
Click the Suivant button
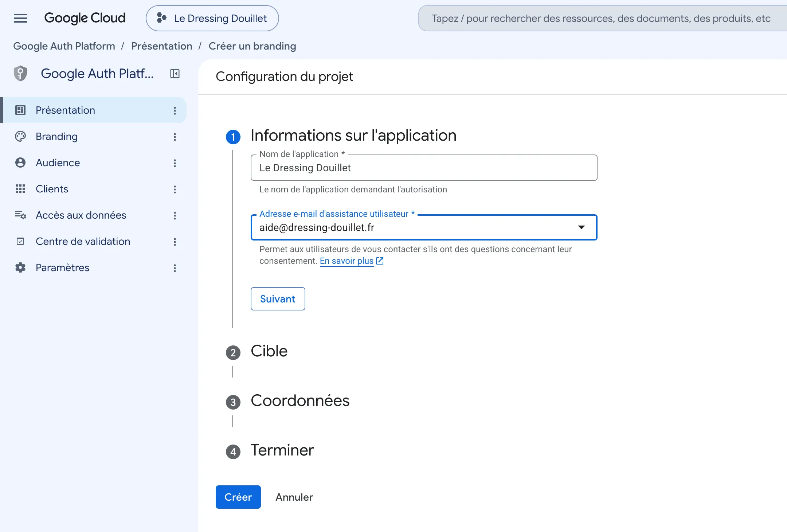(x=278, y=299)
